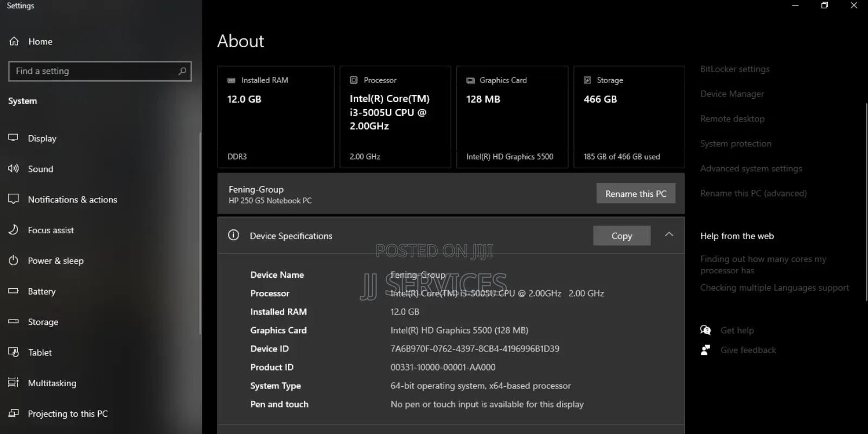The image size is (868, 434).
Task: Open System protection link
Action: click(x=736, y=144)
